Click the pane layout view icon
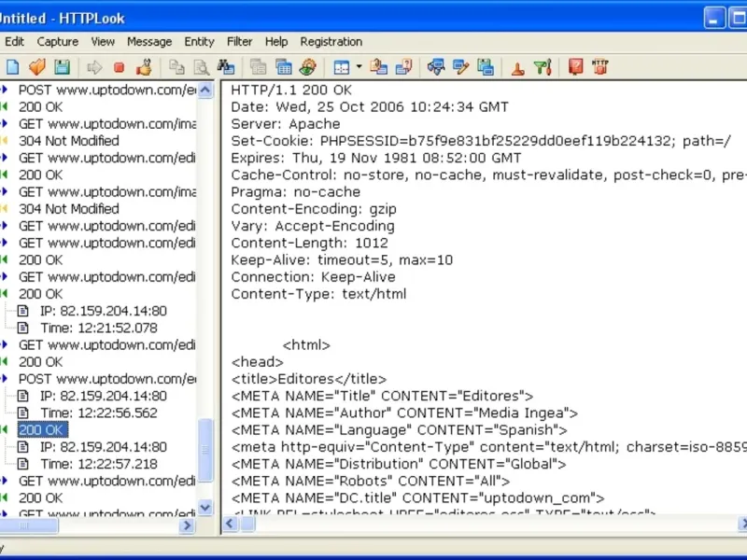This screenshot has width=747, height=560. [x=342, y=67]
